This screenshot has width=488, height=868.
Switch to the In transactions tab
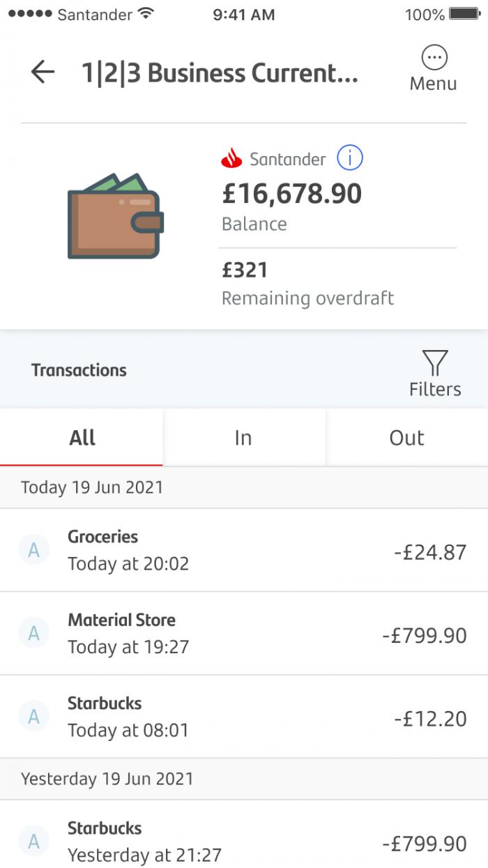click(x=243, y=437)
